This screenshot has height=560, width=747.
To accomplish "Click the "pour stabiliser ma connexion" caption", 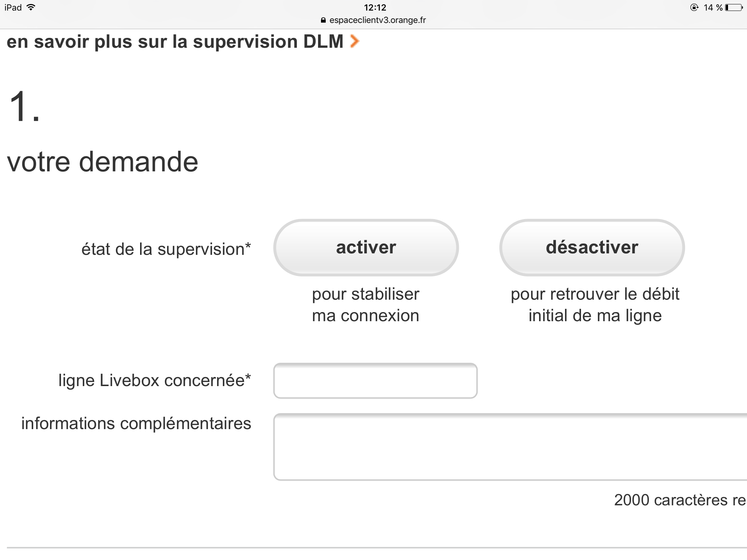I will coord(365,305).
